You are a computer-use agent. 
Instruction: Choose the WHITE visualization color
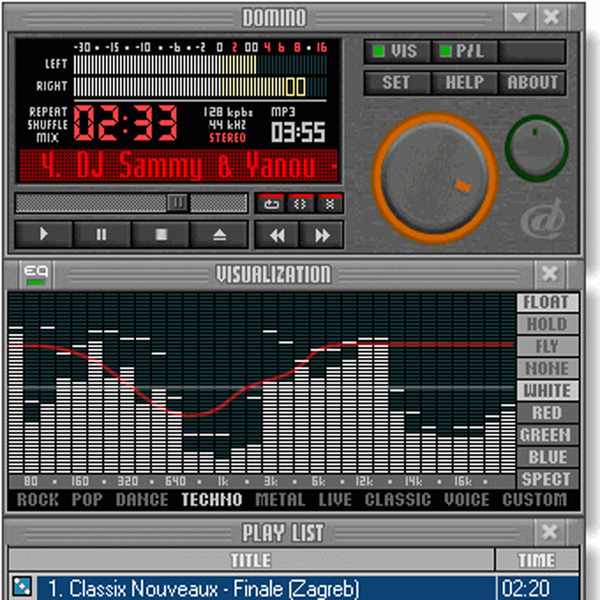pyautogui.click(x=547, y=391)
